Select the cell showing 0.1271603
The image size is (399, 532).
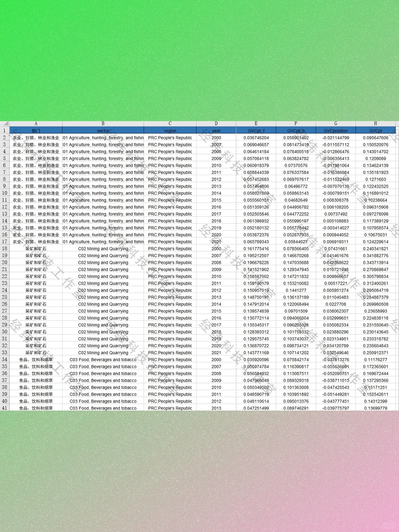pyautogui.click(x=376, y=179)
